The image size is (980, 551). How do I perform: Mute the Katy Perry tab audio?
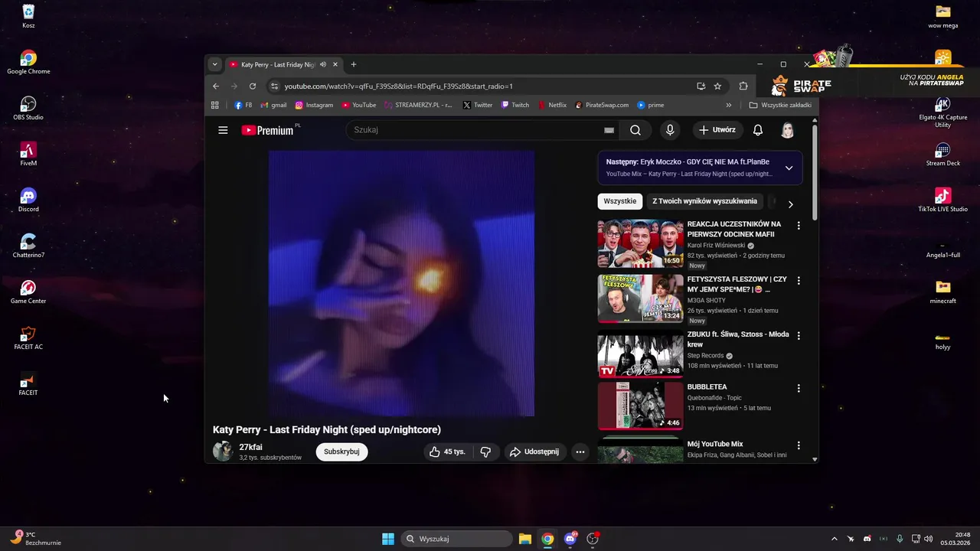coord(323,65)
